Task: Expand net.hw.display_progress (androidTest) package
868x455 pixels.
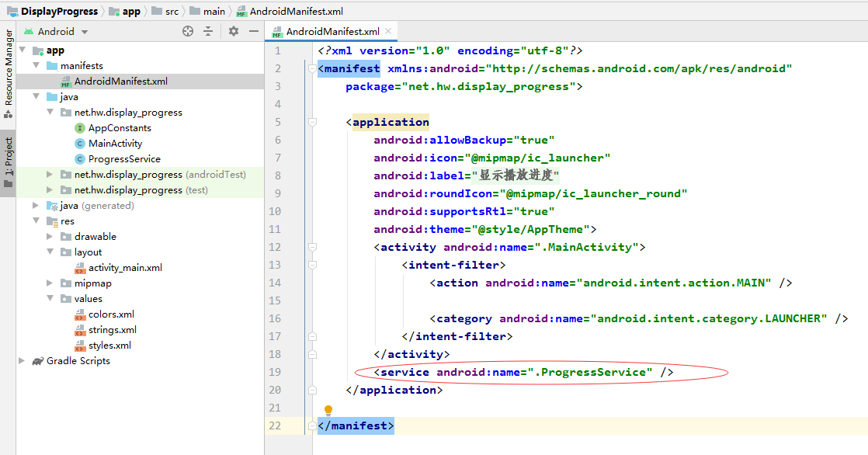Action: coord(50,175)
